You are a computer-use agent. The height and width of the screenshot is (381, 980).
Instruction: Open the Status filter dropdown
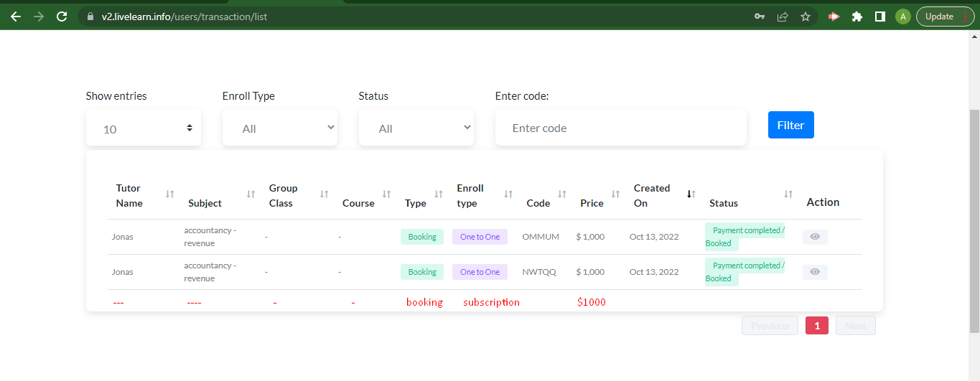pyautogui.click(x=416, y=128)
